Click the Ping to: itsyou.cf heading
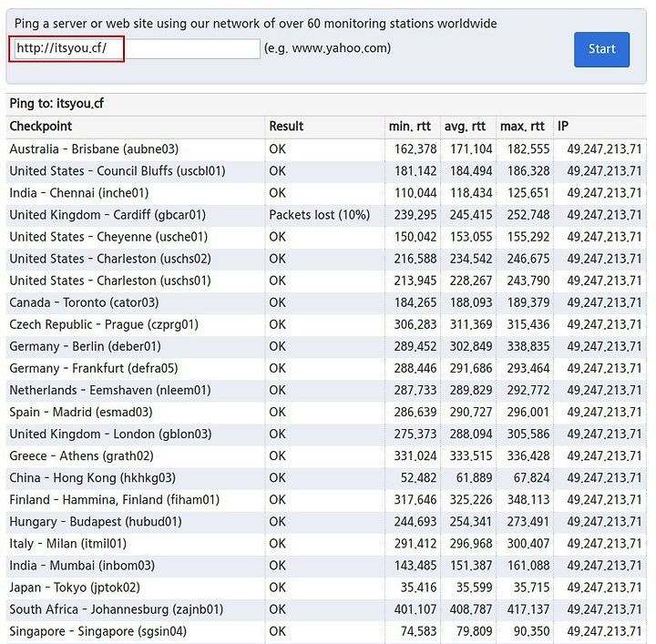656x644 pixels. click(x=56, y=103)
